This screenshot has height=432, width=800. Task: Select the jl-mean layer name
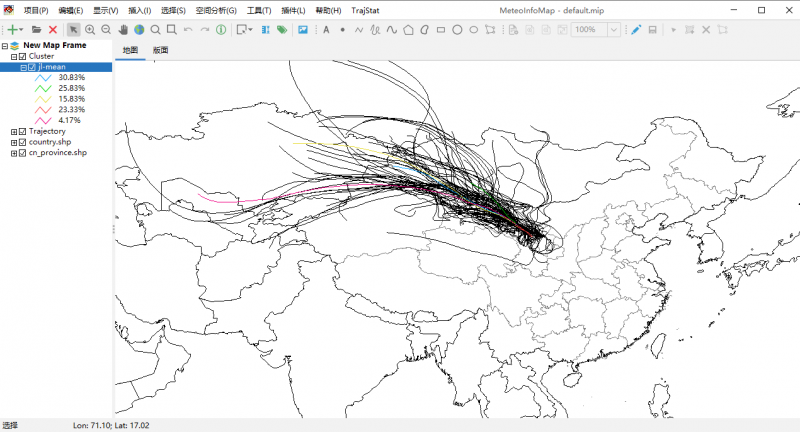click(54, 67)
